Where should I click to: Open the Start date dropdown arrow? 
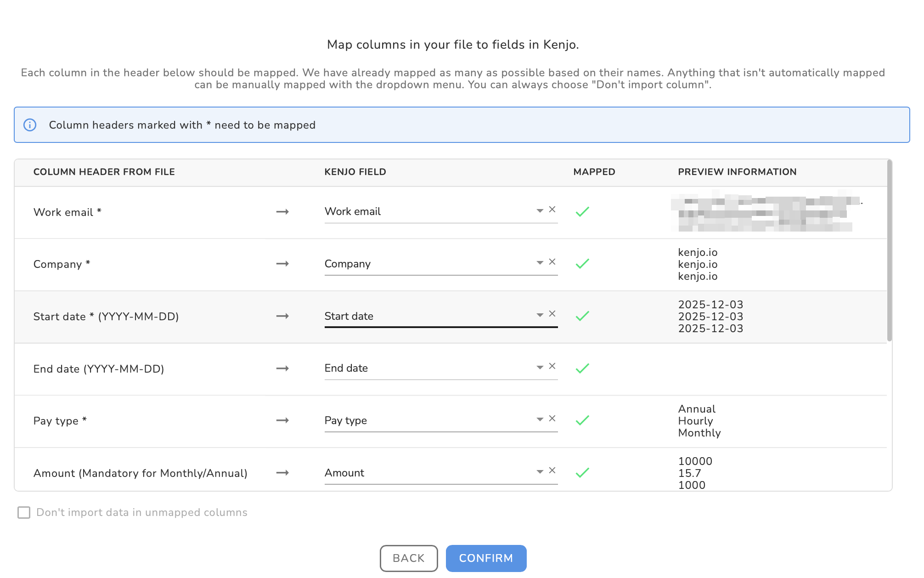pyautogui.click(x=540, y=315)
